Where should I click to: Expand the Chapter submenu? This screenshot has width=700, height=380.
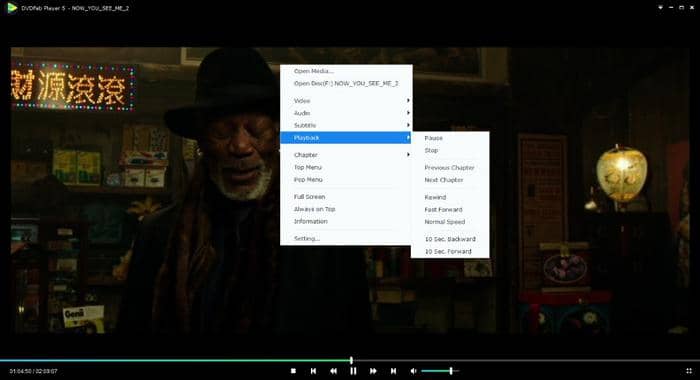(346, 155)
